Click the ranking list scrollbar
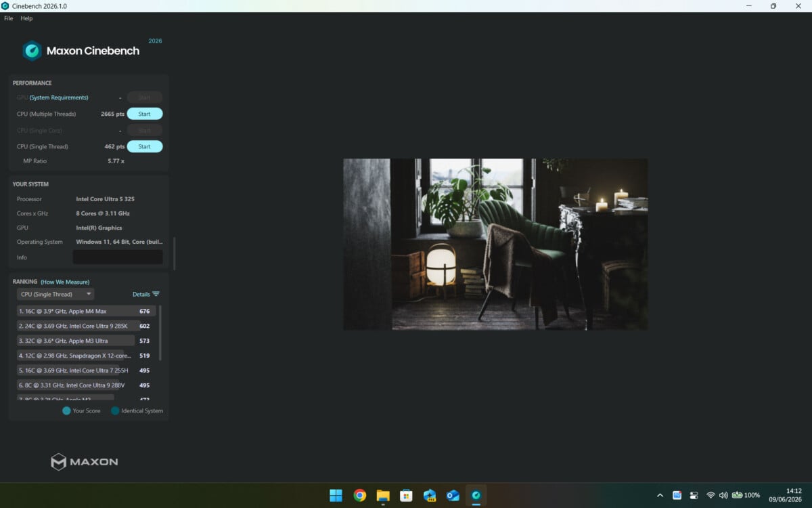The height and width of the screenshot is (508, 812). coord(160,333)
